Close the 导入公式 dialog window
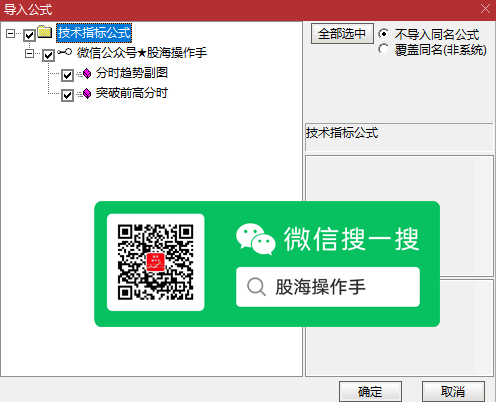This screenshot has height=402, width=496. coord(485,9)
